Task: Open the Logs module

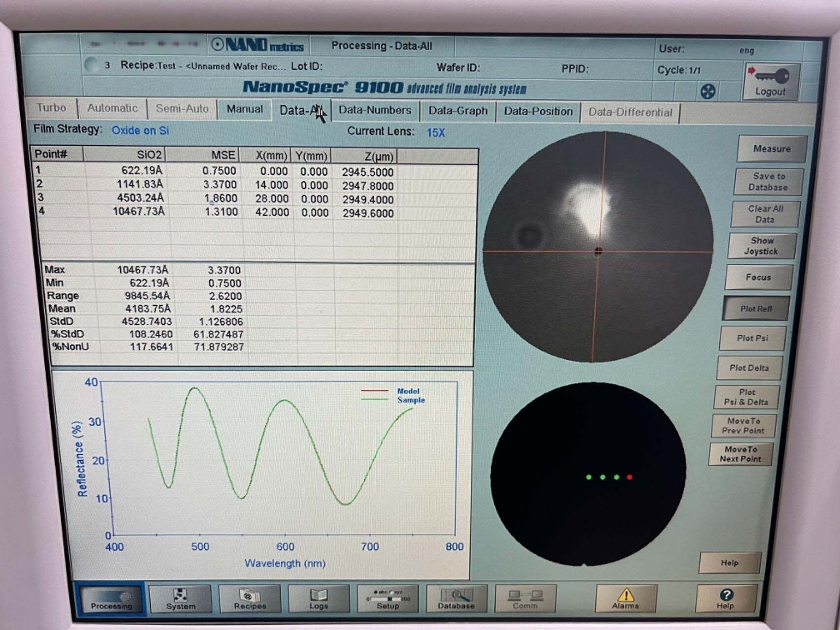Action: click(x=319, y=598)
